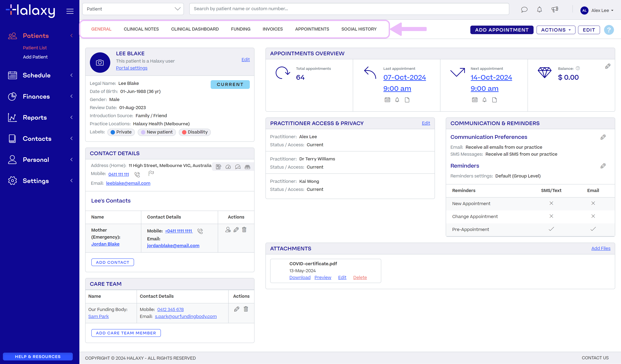Open Lee Blake's Portal settings link
The image size is (621, 364).
(x=131, y=68)
